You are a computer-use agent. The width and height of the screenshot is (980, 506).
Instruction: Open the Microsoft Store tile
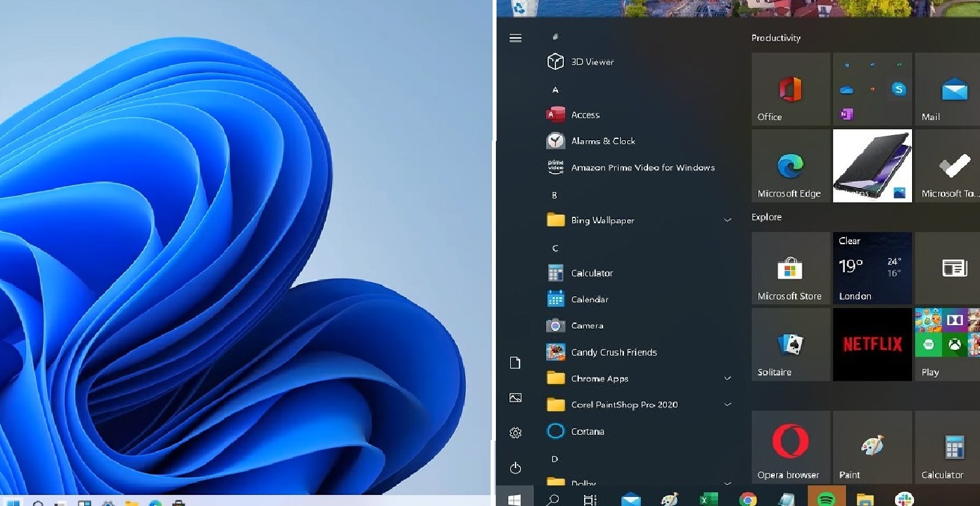(x=791, y=268)
